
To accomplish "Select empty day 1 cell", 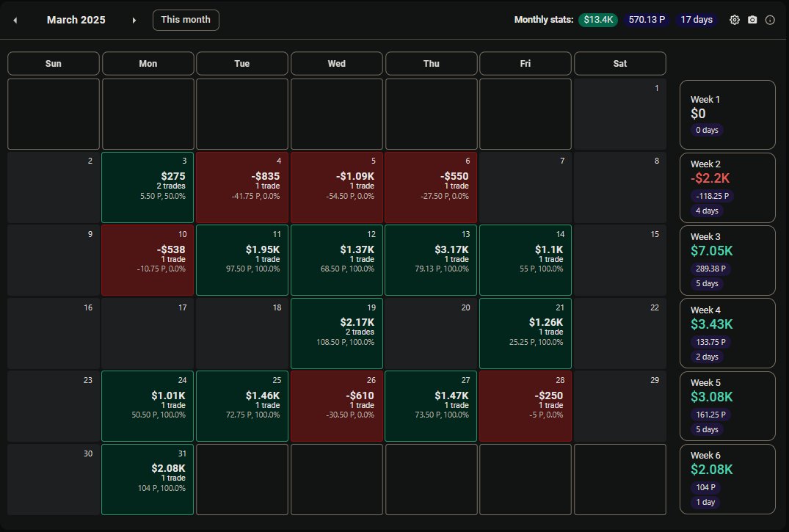I will pos(620,114).
